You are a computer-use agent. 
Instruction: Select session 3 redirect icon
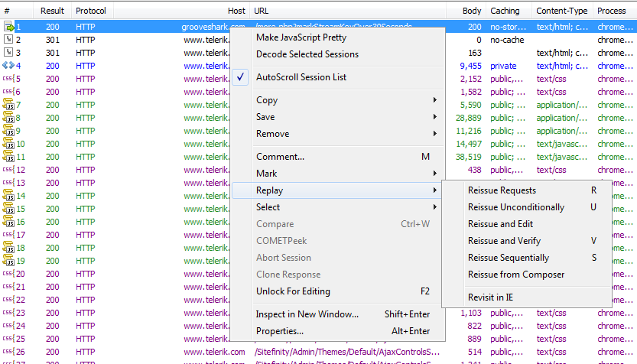coord(8,53)
